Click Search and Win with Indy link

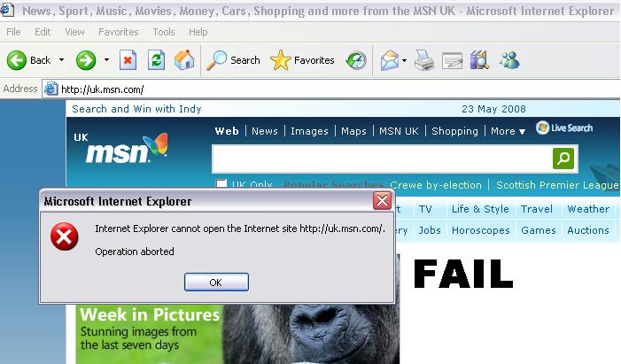tap(136, 109)
